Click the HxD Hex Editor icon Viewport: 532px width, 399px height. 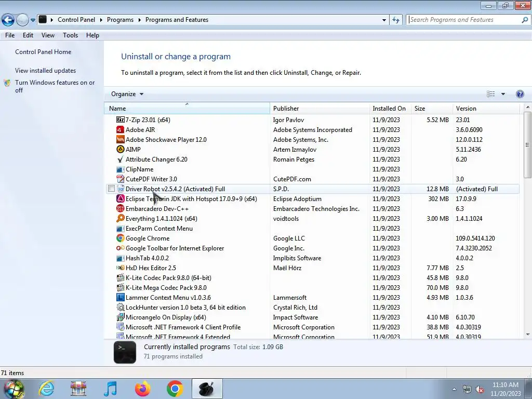[120, 268]
